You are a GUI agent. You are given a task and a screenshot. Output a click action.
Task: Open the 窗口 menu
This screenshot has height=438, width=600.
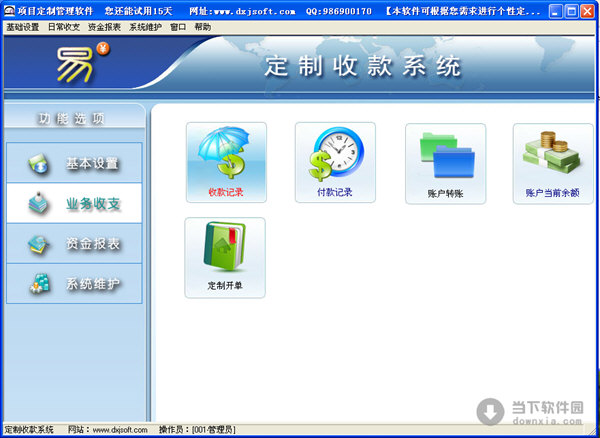click(x=178, y=27)
